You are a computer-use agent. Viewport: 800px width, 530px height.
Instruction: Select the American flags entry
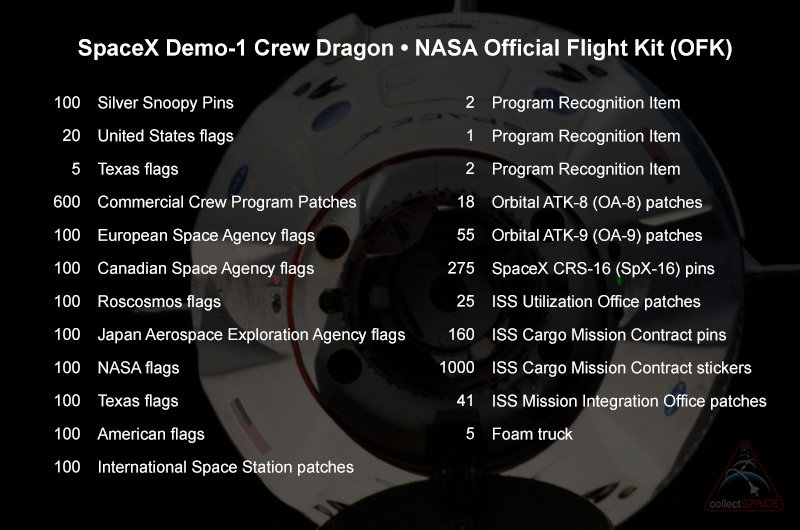(x=151, y=434)
